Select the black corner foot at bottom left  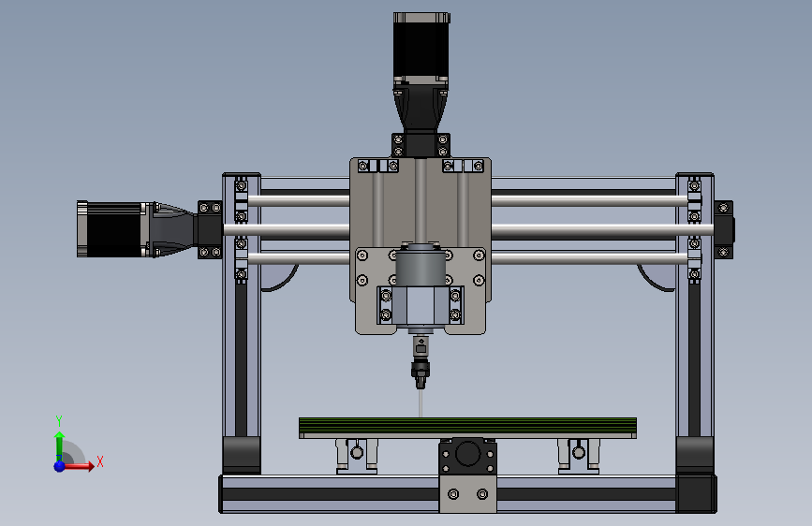pyautogui.click(x=242, y=455)
